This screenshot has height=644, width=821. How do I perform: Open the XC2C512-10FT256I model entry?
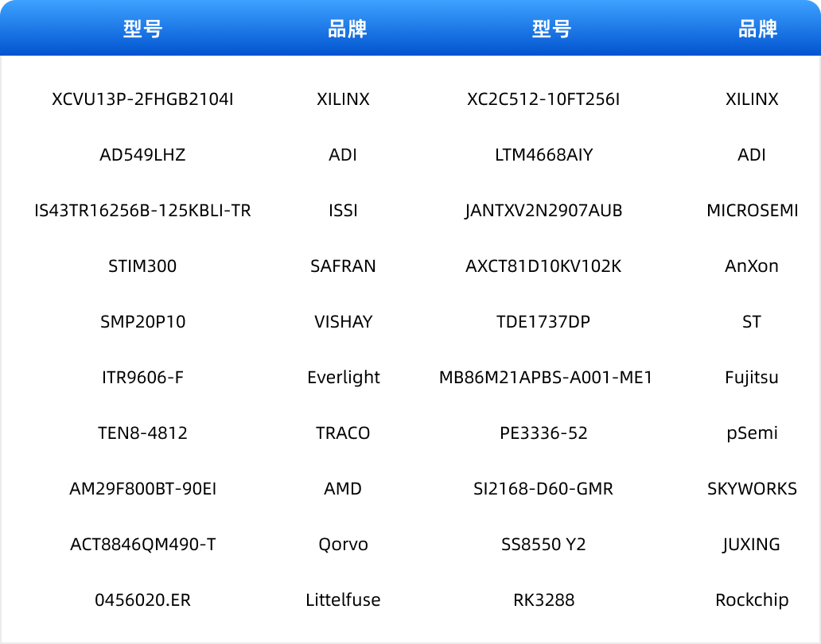[543, 99]
